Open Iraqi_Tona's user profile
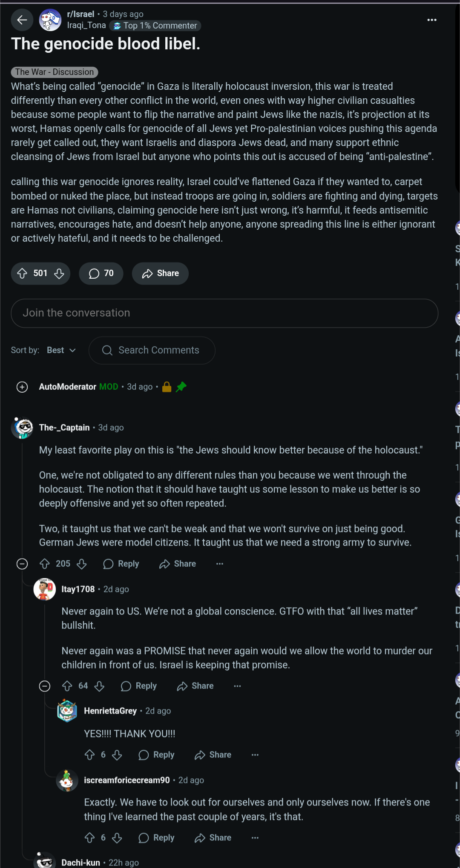 pos(86,26)
